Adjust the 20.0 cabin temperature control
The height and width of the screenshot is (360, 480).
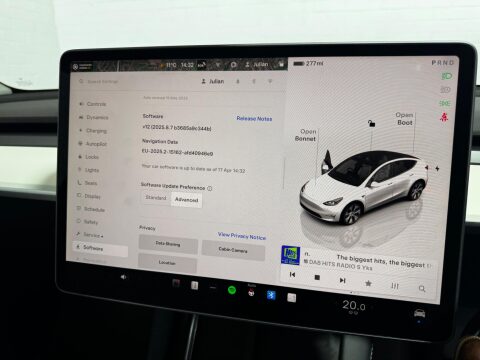point(354,305)
